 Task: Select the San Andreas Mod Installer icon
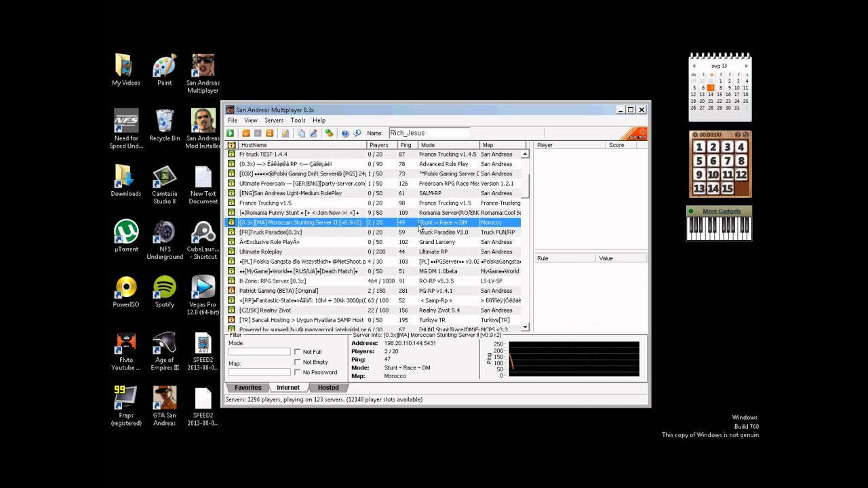click(203, 129)
